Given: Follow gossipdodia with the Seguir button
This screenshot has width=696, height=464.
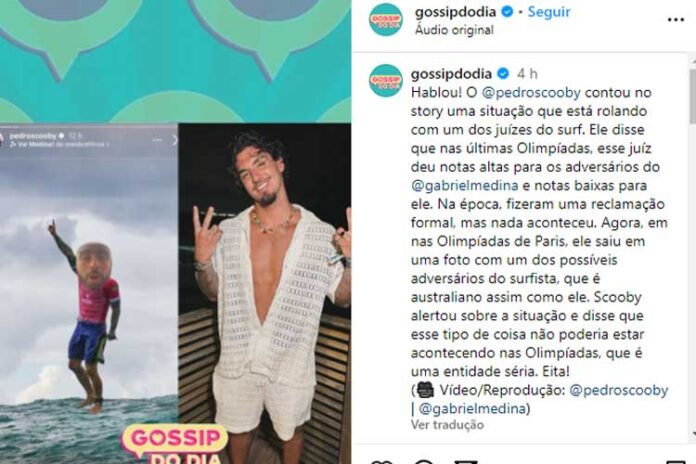Looking at the screenshot, I should point(549,12).
